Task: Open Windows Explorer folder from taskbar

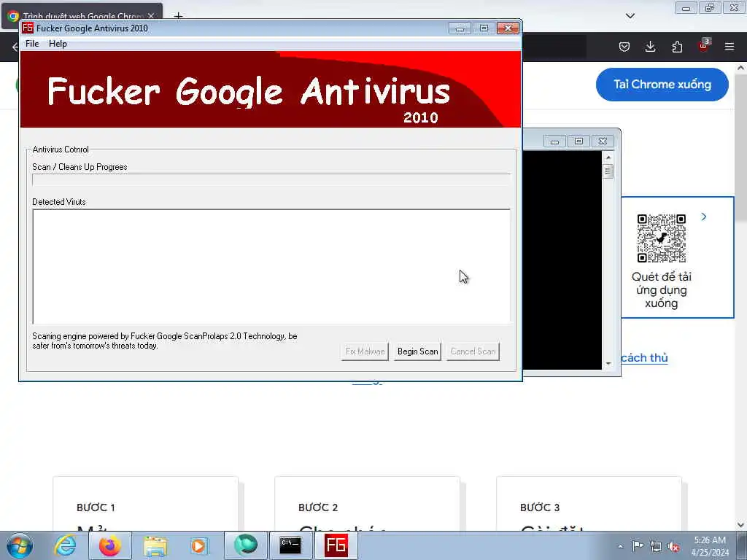Action: pyautogui.click(x=155, y=545)
